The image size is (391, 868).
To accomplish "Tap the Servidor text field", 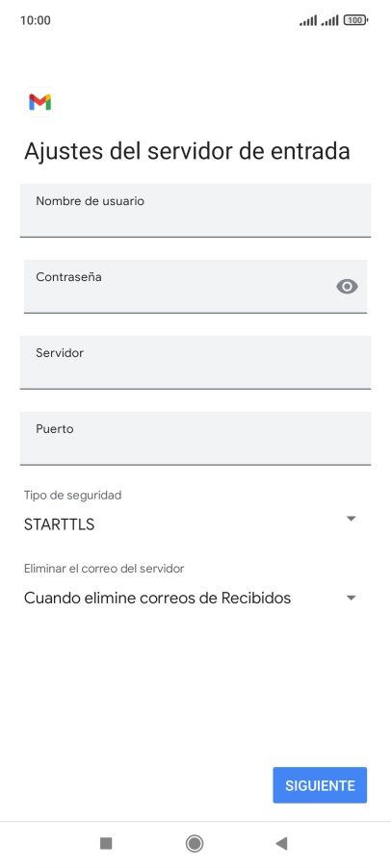I will (195, 362).
